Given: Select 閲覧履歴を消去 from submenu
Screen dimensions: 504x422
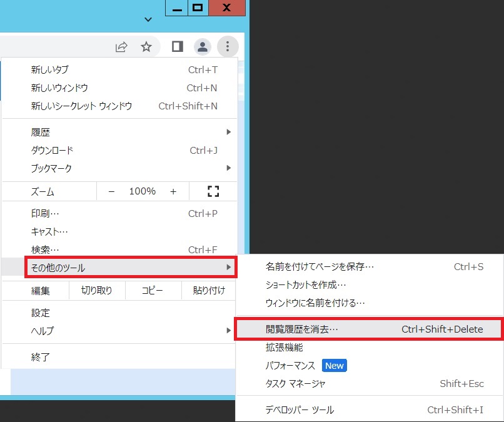Looking at the screenshot, I should tap(368, 329).
